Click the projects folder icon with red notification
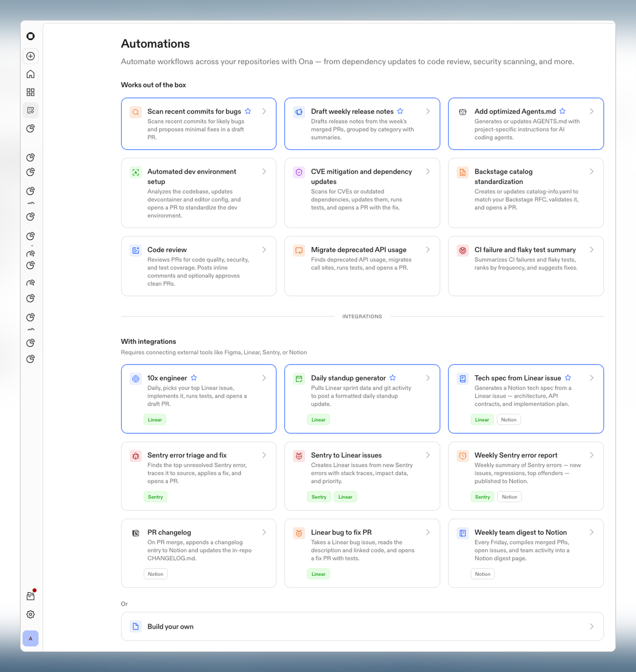 pyautogui.click(x=31, y=596)
